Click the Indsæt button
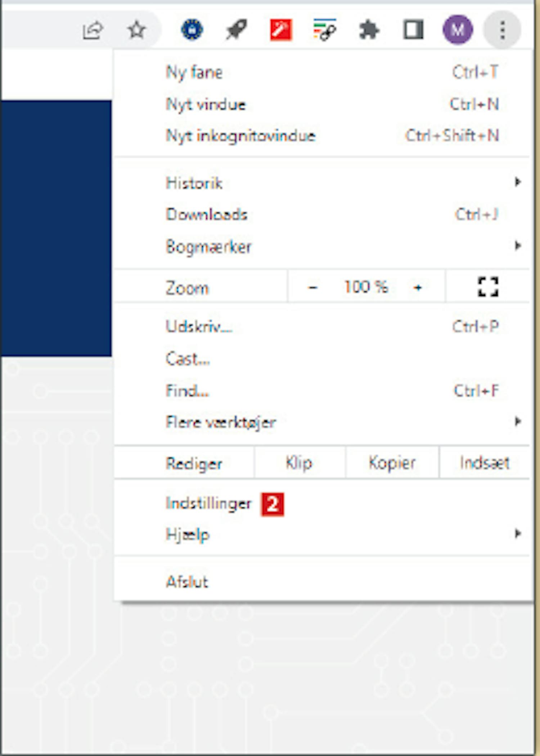Viewport: 540px width, 756px height. pyautogui.click(x=485, y=463)
